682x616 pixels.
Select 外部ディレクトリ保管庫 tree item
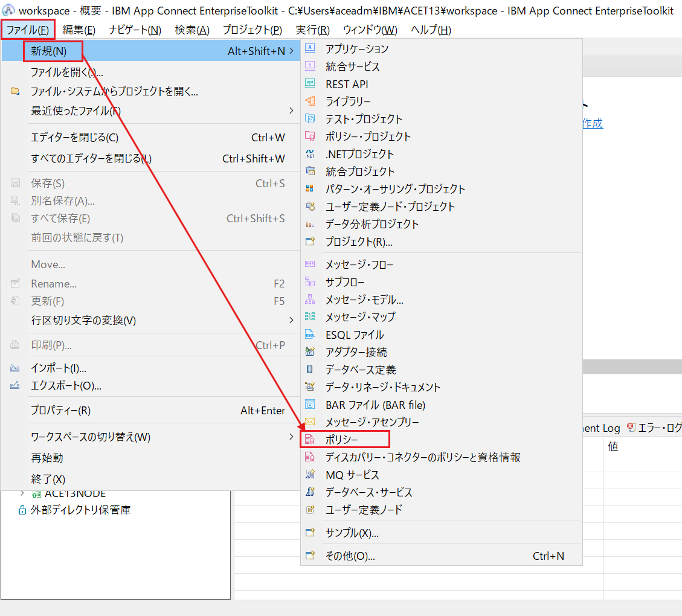coord(80,510)
